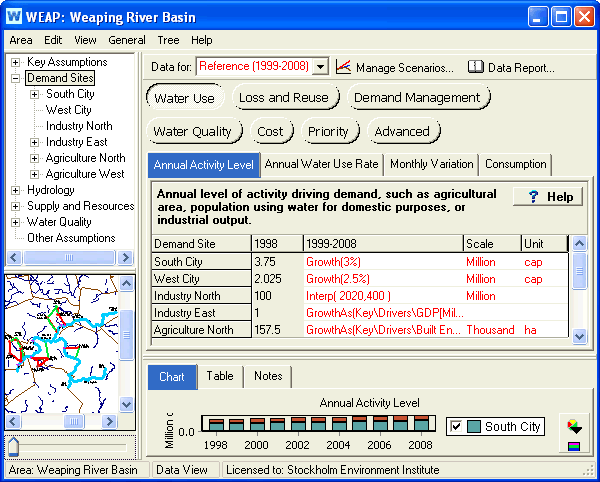Click the map scroll left arrow
This screenshot has width=600, height=482.
click(x=13, y=422)
